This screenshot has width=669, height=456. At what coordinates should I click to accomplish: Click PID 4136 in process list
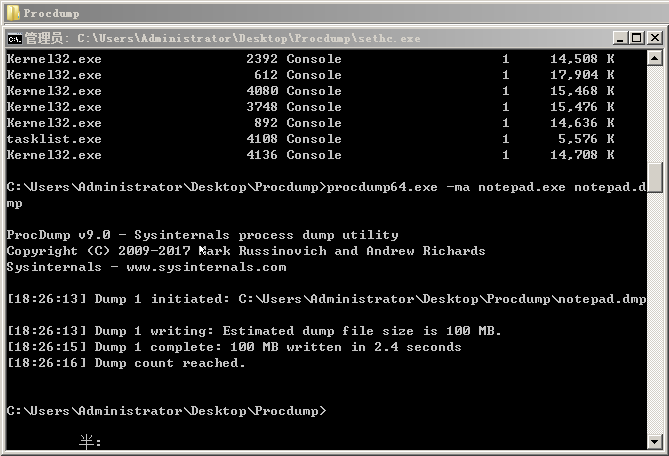(x=262, y=154)
